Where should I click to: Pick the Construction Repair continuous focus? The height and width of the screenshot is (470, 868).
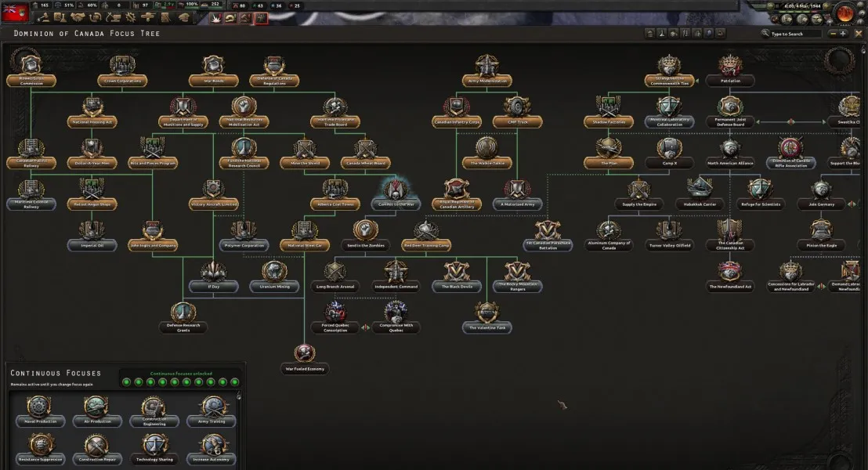point(97,449)
